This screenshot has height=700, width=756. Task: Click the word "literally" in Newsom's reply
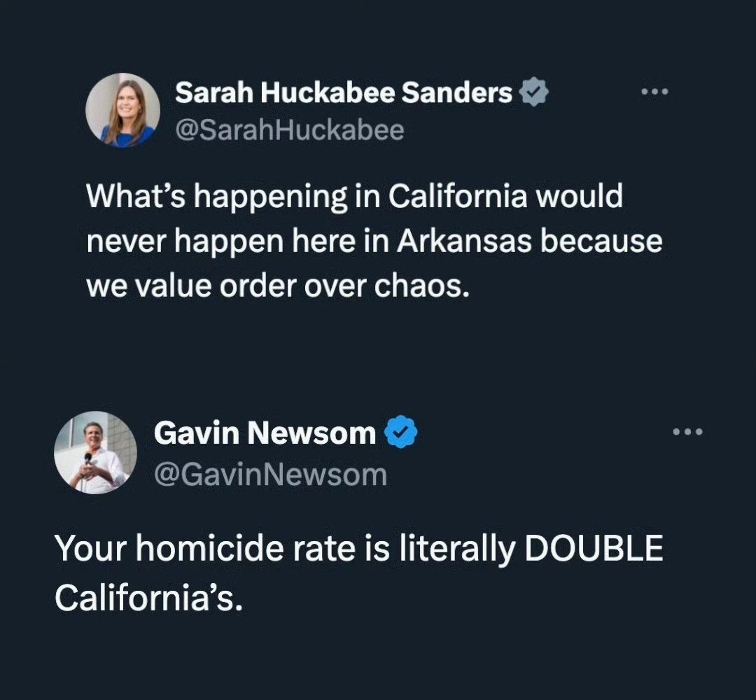click(458, 549)
